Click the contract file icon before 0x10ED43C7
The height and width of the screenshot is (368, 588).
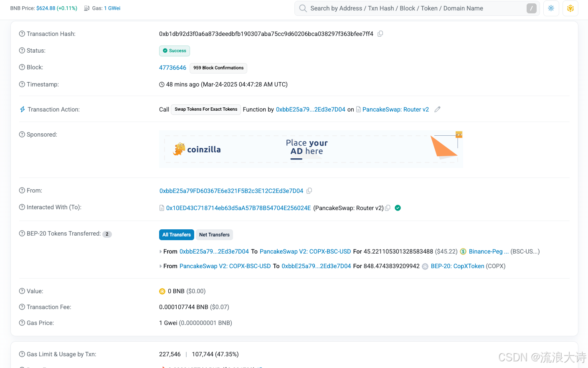click(162, 208)
